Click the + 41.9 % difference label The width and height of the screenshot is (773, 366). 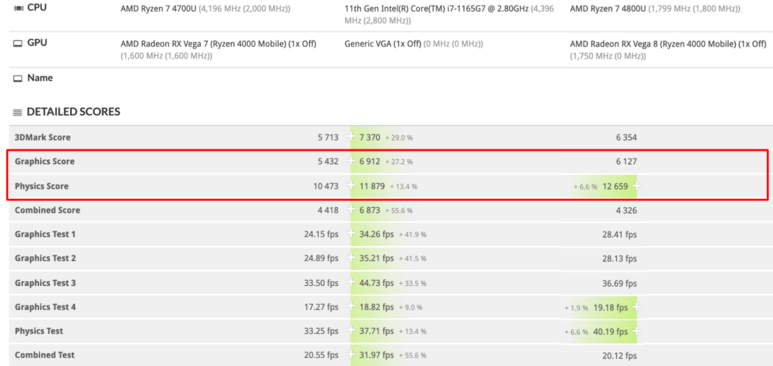pos(413,235)
